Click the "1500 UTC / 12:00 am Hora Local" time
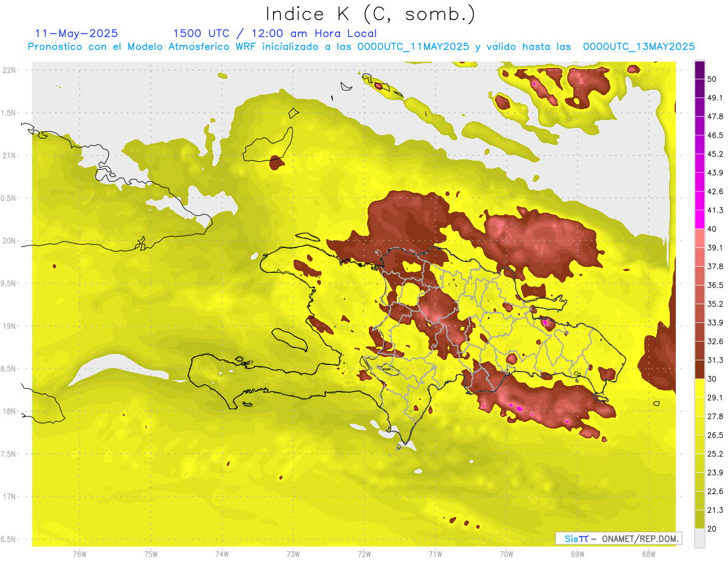The image size is (728, 562). (x=275, y=33)
